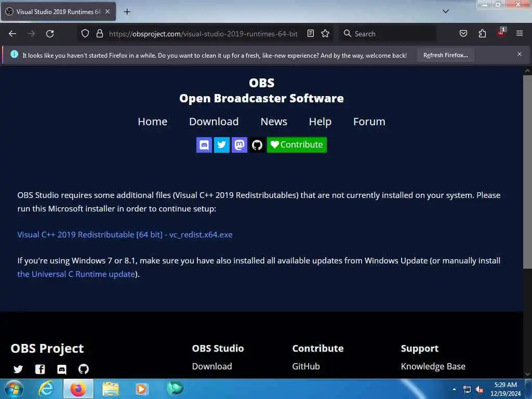This screenshot has height=399, width=532.
Task: Open the Pocket save icon
Action: pos(463,33)
